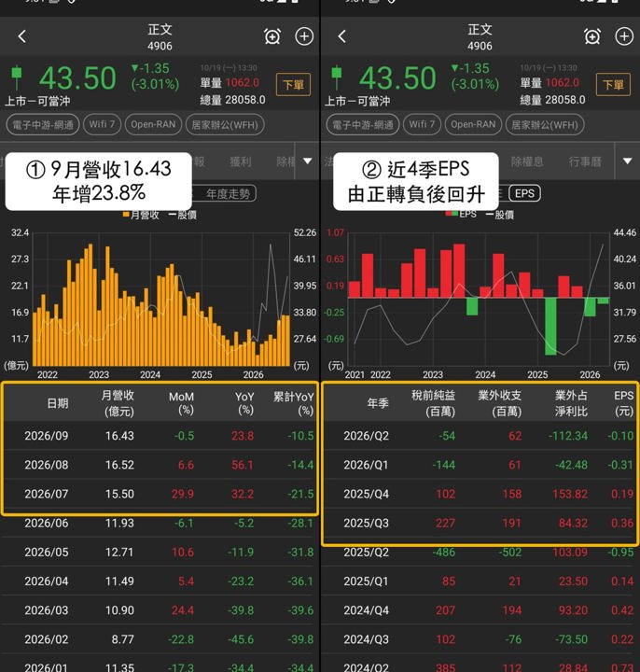The image size is (640, 672).
Task: Select the 2025/Q1 earnings row
Action: [x=480, y=581]
